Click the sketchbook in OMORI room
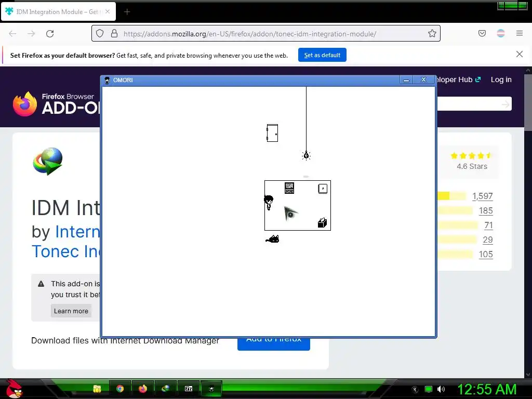Viewport: 532px width, 399px height. (x=322, y=189)
